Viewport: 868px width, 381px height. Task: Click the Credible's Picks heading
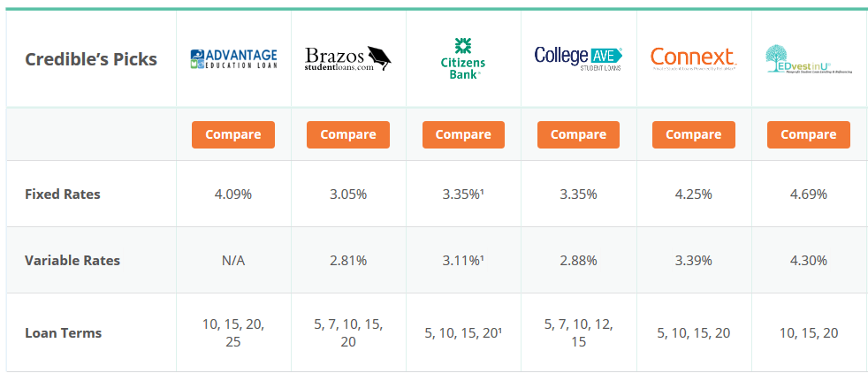pos(91,58)
